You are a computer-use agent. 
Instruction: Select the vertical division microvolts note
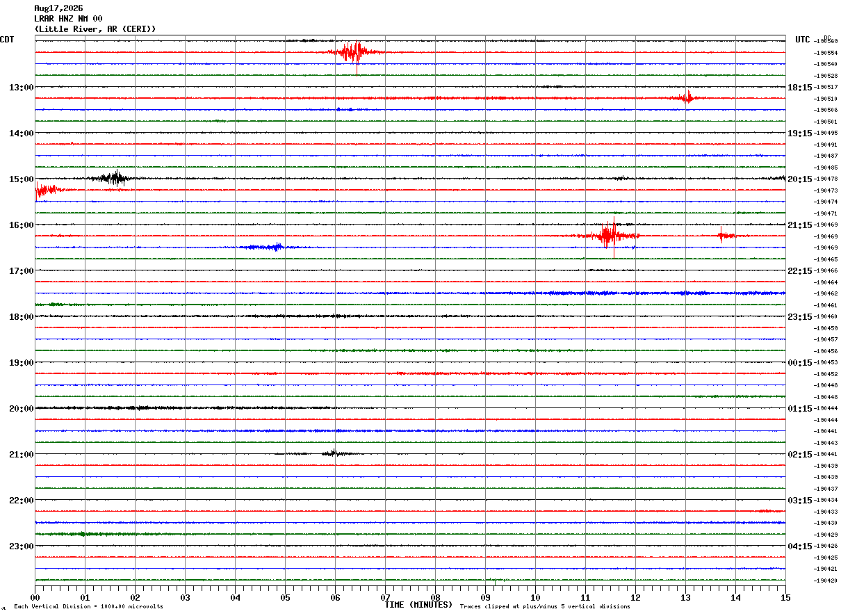click(89, 607)
